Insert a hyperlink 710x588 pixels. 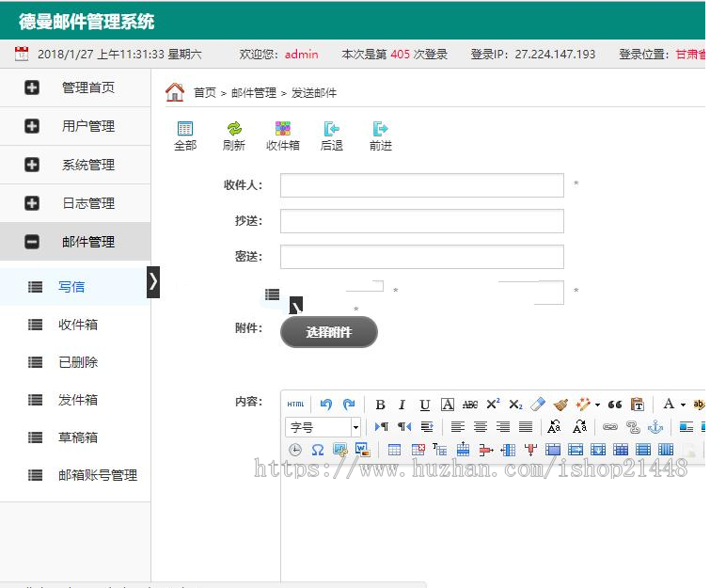click(x=610, y=427)
